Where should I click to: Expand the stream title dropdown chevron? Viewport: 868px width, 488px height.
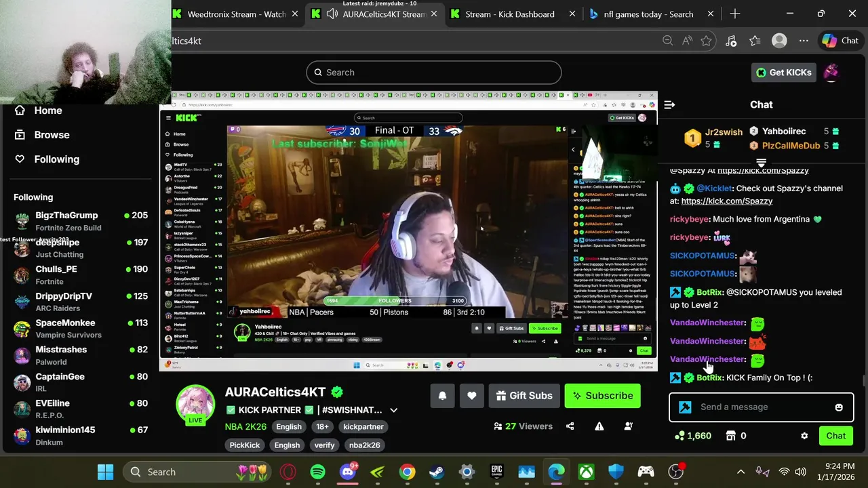pos(393,410)
